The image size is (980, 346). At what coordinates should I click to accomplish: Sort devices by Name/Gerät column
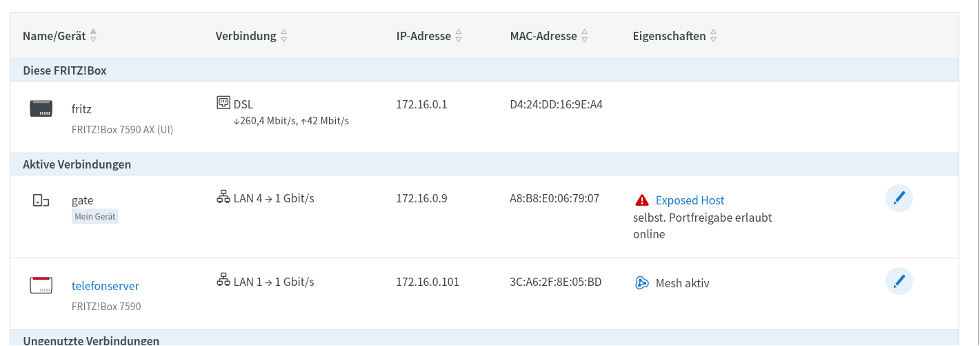tap(94, 36)
